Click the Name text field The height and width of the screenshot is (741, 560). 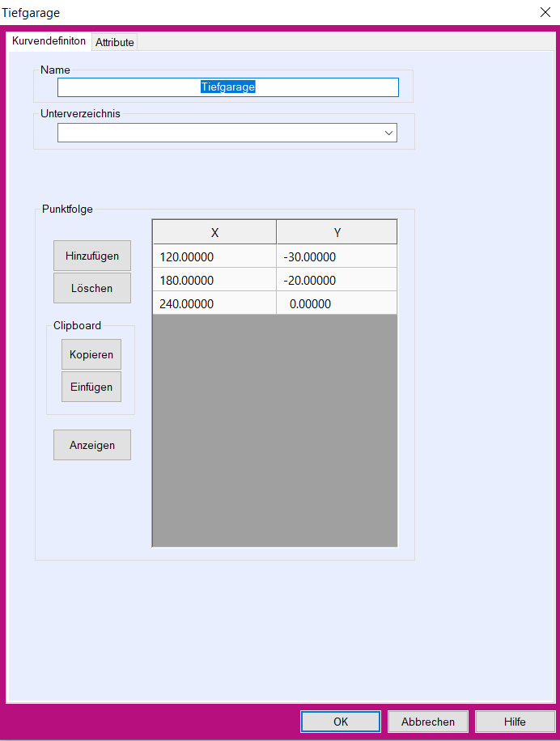coord(227,87)
